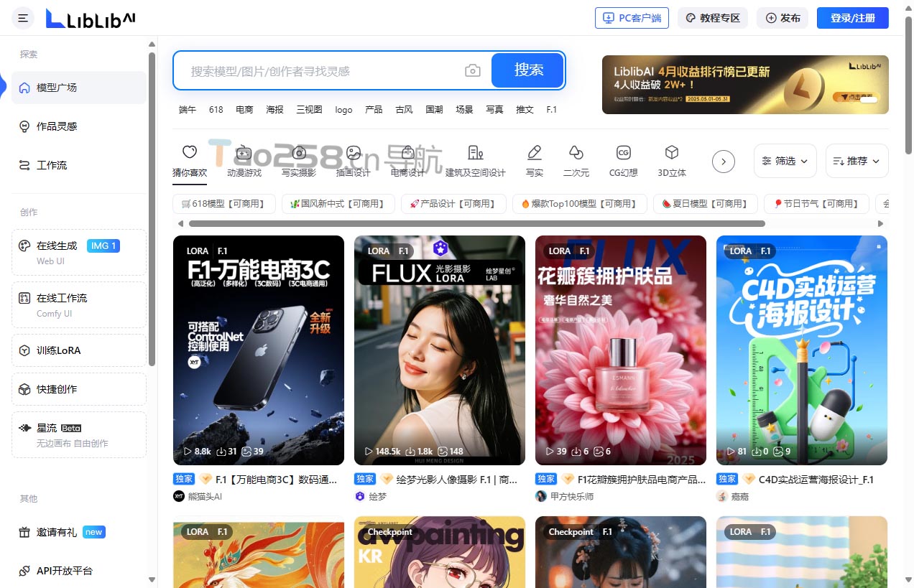Select the 写实摄影 category
The width and height of the screenshot is (914, 588).
[299, 161]
